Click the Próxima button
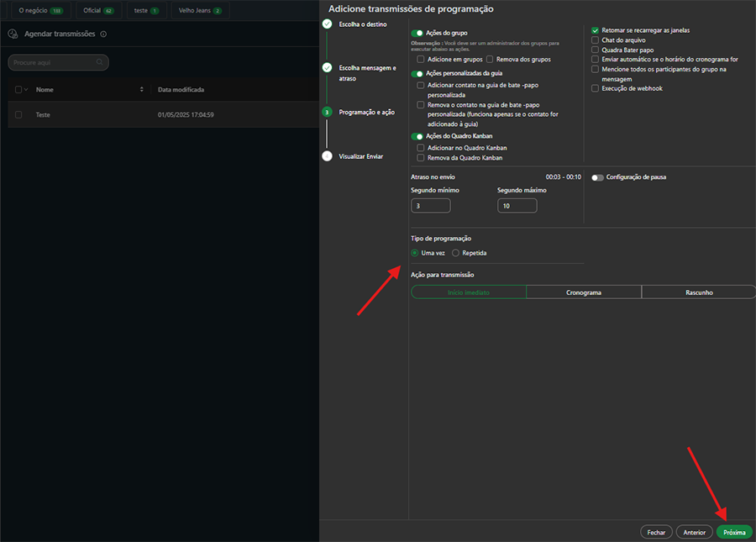 pyautogui.click(x=734, y=532)
